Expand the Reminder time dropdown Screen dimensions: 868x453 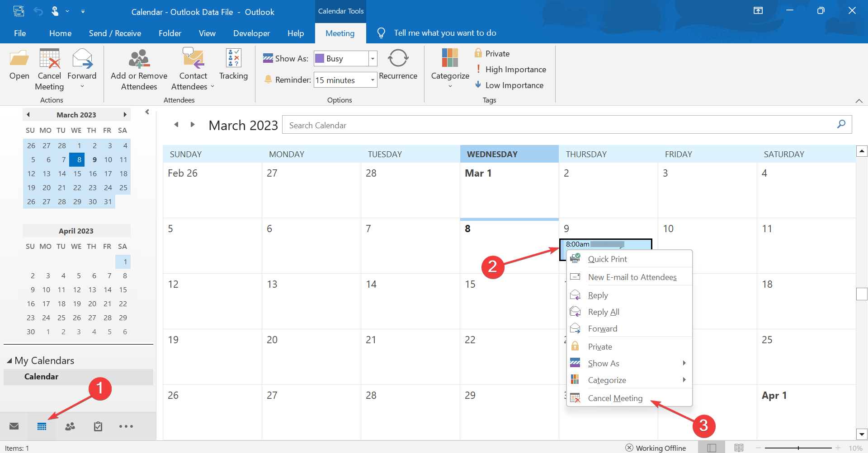point(372,79)
